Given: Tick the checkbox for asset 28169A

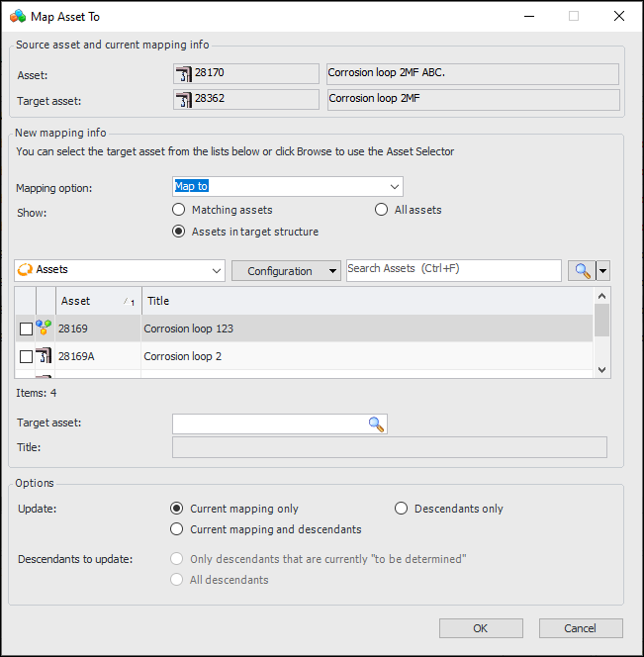Looking at the screenshot, I should tap(26, 356).
